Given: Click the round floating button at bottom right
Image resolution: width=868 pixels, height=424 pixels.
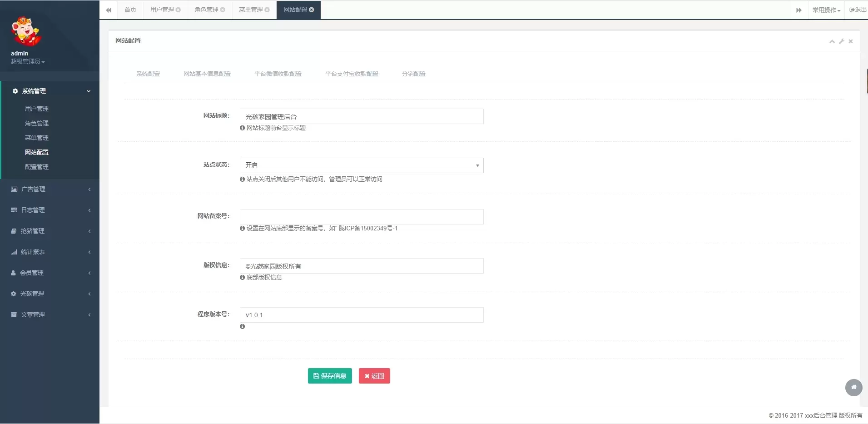Looking at the screenshot, I should [x=853, y=387].
